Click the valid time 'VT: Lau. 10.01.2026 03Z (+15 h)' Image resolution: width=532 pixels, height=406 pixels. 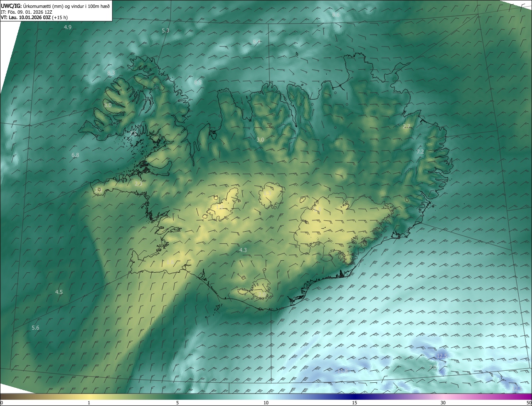click(34, 17)
